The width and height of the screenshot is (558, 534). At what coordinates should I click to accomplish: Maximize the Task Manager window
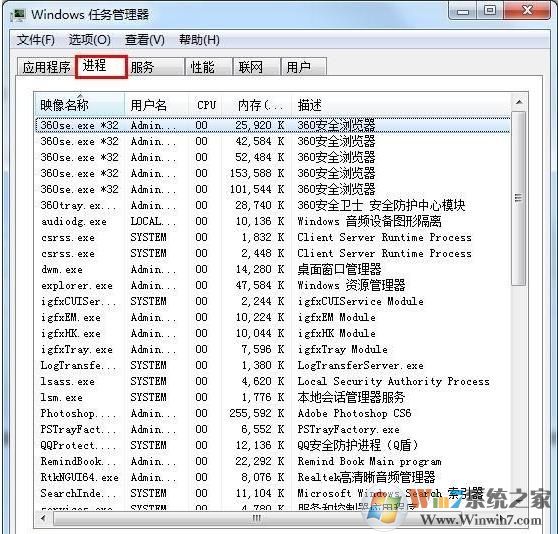click(x=490, y=11)
